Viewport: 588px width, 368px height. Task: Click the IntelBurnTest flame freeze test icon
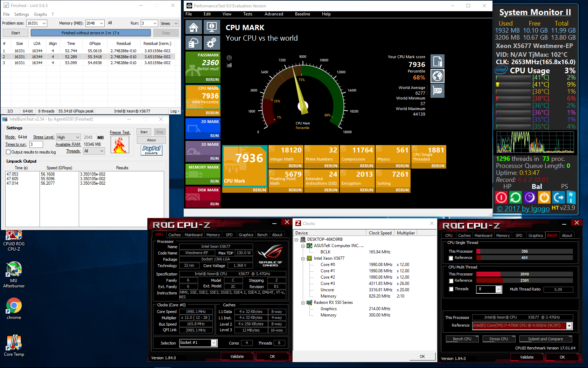point(120,144)
